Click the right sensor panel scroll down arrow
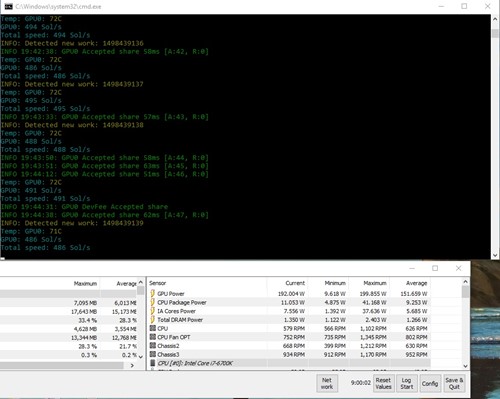Viewport: 500px width, 399px height. (465, 366)
